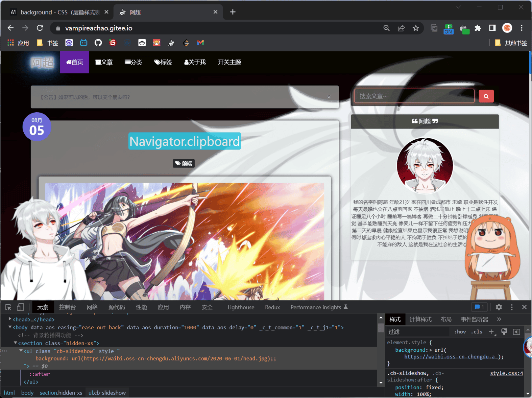Click the style.css:4 source link
The image size is (532, 398).
506,373
